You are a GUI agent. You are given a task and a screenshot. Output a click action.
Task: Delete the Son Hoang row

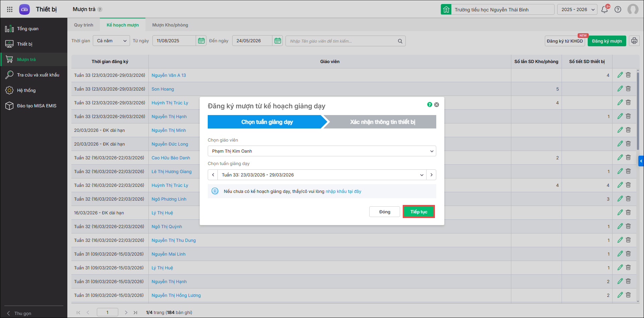click(x=628, y=89)
